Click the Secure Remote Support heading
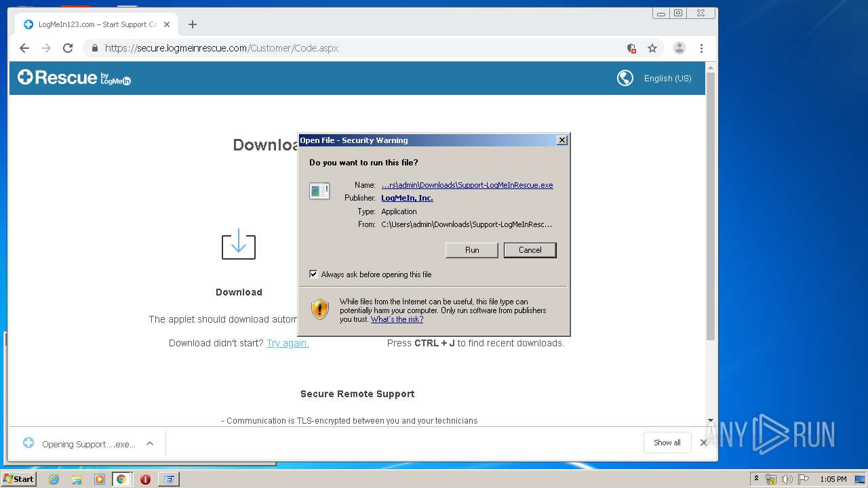Screen dimensions: 868x488 (x=357, y=394)
